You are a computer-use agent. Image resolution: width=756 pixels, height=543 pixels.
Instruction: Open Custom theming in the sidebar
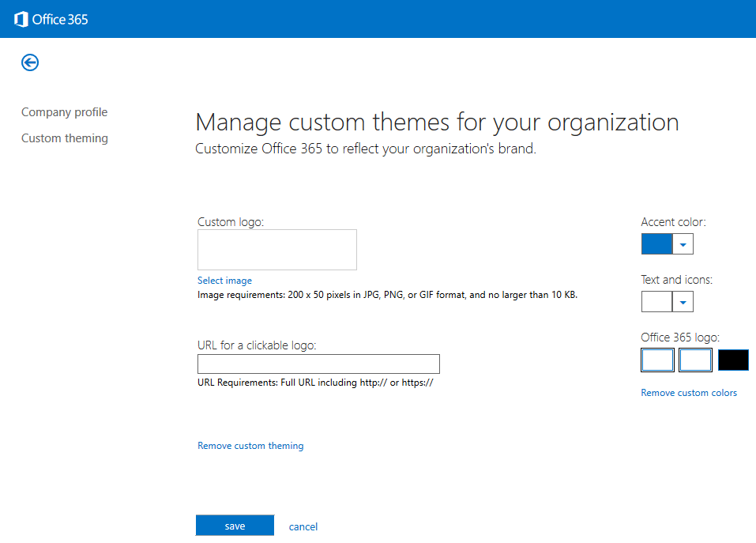[x=65, y=138]
